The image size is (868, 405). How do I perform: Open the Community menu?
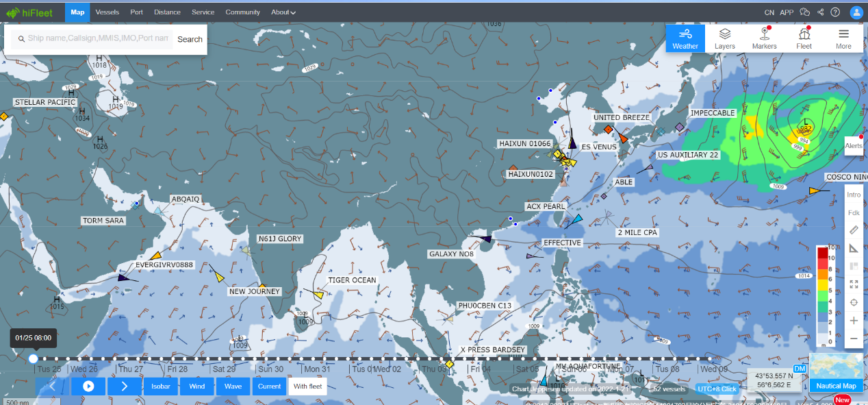pos(243,12)
